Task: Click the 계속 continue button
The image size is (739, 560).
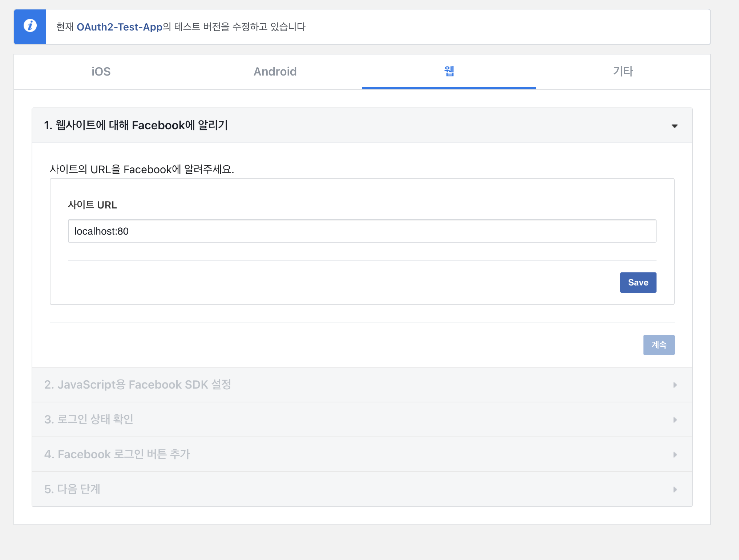Action: 659,345
